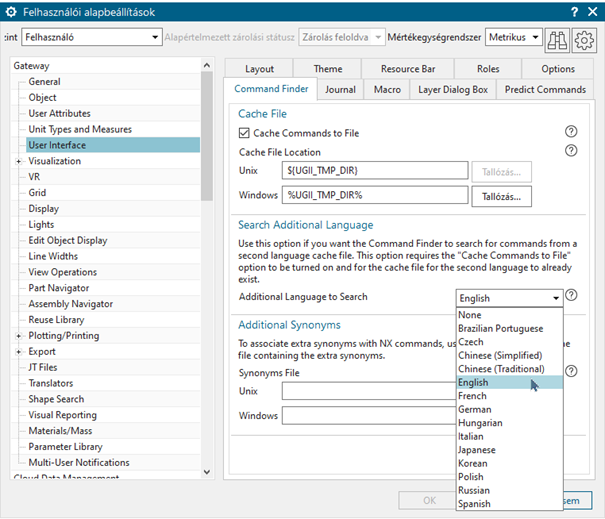Select German in the language list
Image resolution: width=605 pixels, height=519 pixels.
click(475, 409)
